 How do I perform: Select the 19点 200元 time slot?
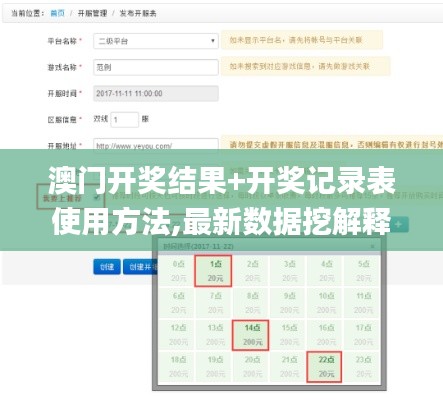click(213, 367)
